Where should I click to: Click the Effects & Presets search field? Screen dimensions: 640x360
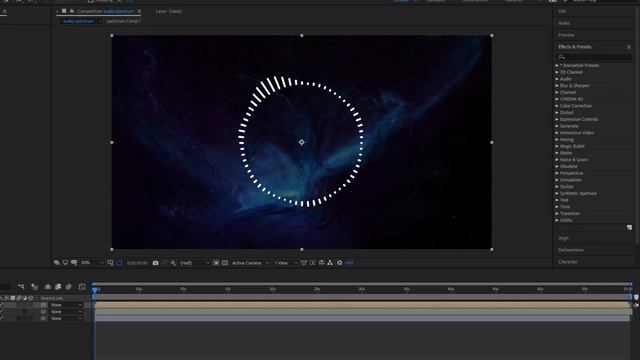click(594, 57)
